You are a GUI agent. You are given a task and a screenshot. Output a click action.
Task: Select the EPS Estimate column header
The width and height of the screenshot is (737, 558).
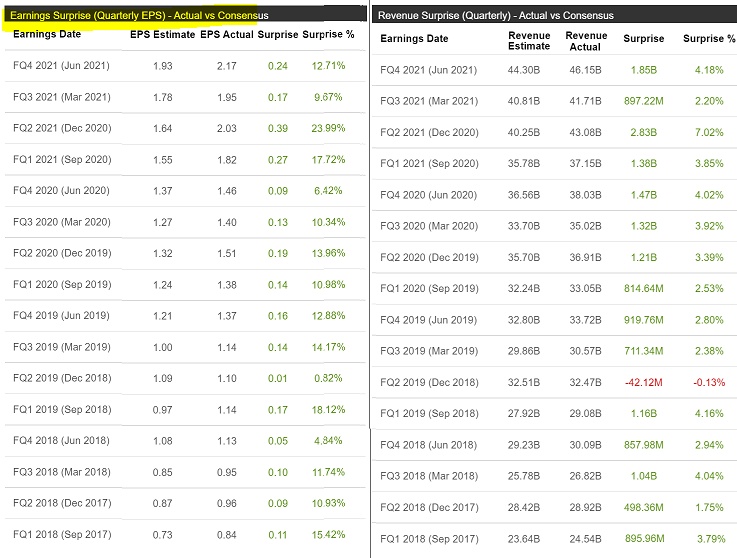(162, 35)
